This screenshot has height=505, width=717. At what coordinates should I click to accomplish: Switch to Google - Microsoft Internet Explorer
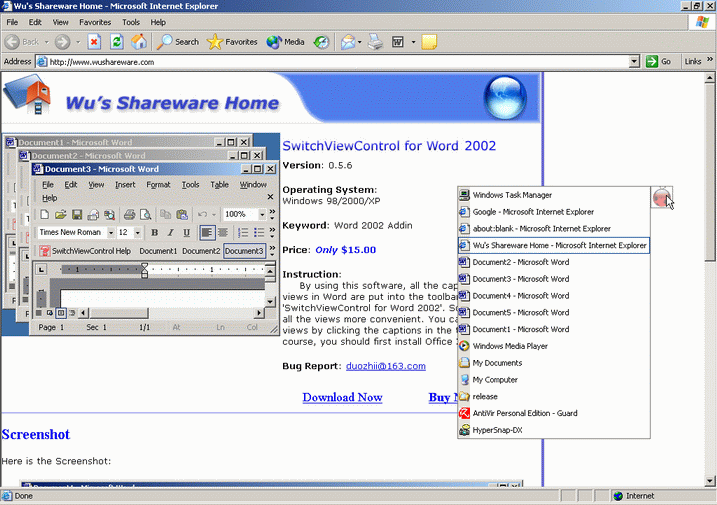coord(554,212)
